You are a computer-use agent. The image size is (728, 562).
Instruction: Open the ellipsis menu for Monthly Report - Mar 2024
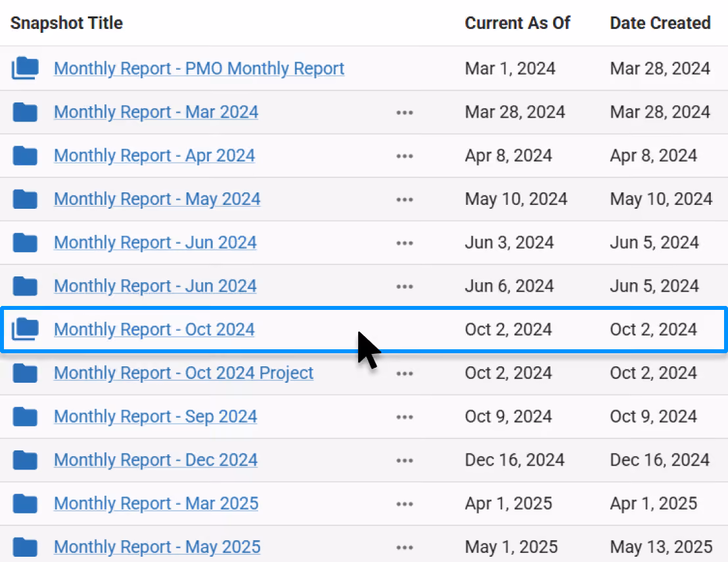click(x=404, y=112)
